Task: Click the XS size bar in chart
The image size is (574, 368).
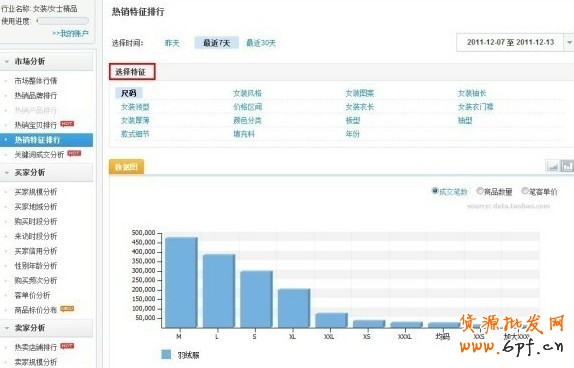Action: 369,324
